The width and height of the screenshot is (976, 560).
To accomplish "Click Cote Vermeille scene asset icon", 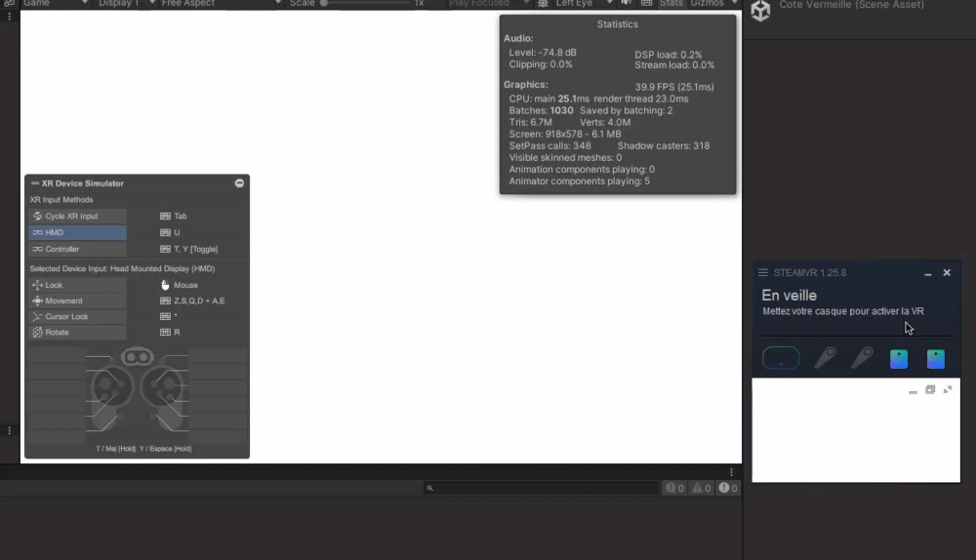I will click(x=760, y=11).
